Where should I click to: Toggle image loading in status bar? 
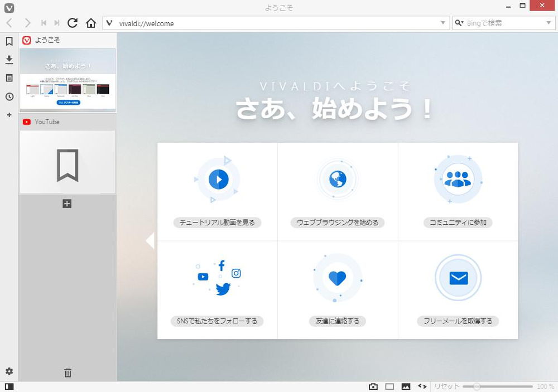pos(406,386)
